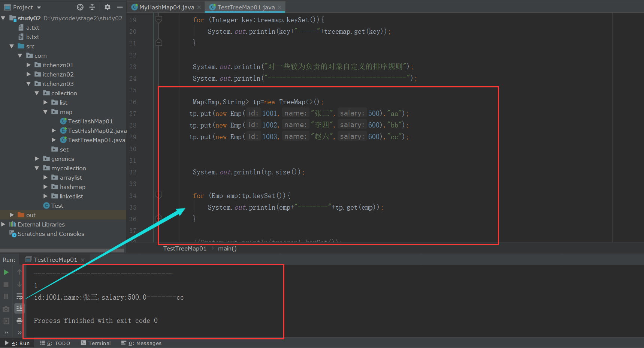Click the locate/scroll-from-source target icon

pyautogui.click(x=80, y=7)
